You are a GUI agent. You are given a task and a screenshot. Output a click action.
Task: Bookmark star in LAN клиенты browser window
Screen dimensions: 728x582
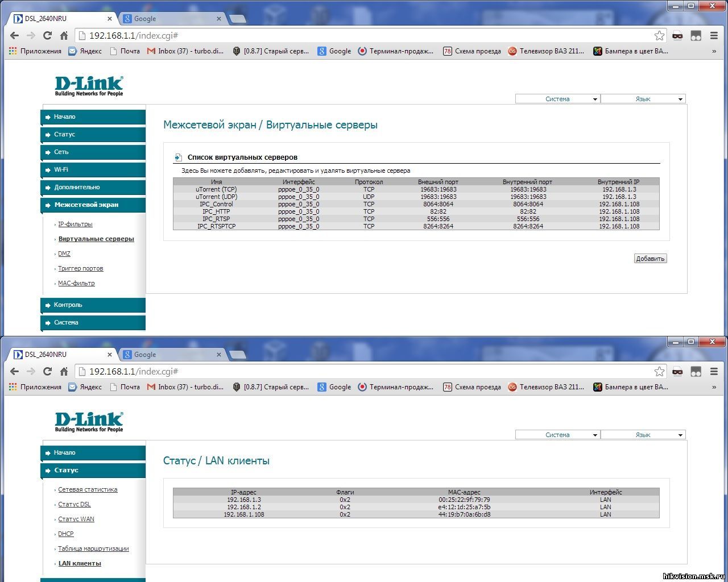pyautogui.click(x=659, y=372)
